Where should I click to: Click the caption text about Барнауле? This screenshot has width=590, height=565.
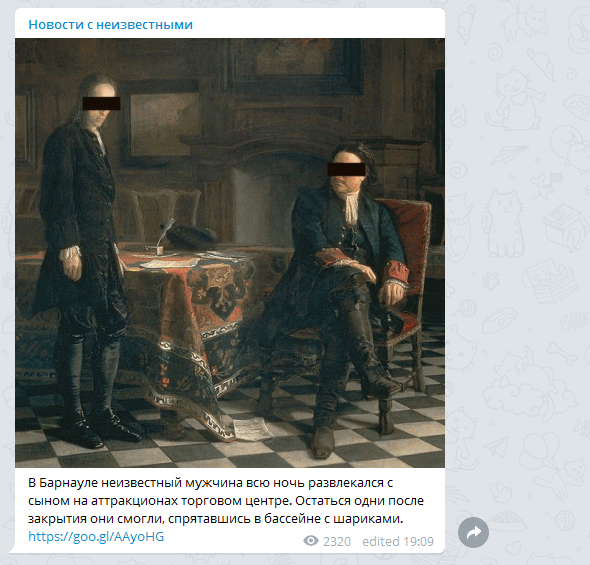[x=226, y=501]
